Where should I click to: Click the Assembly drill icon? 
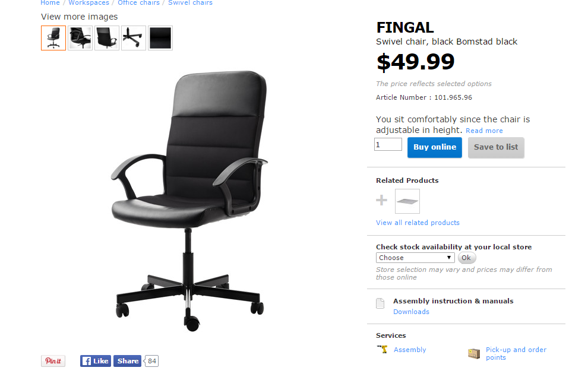click(382, 349)
